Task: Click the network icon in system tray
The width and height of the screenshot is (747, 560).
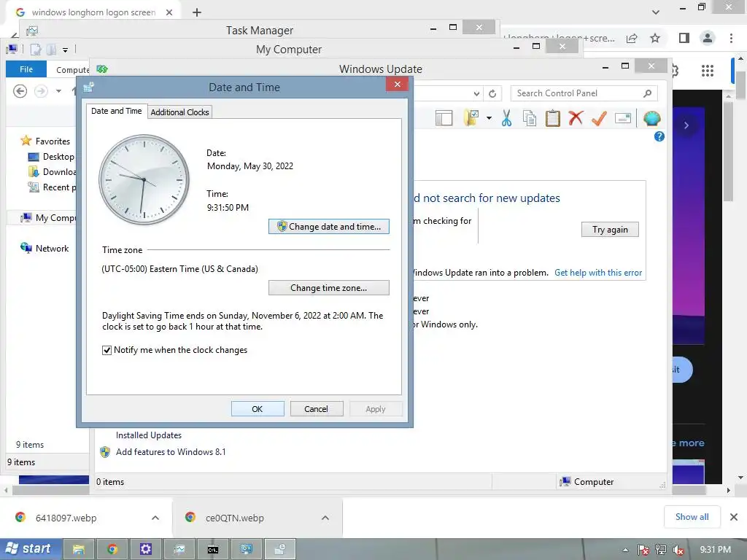Action: coord(661,550)
